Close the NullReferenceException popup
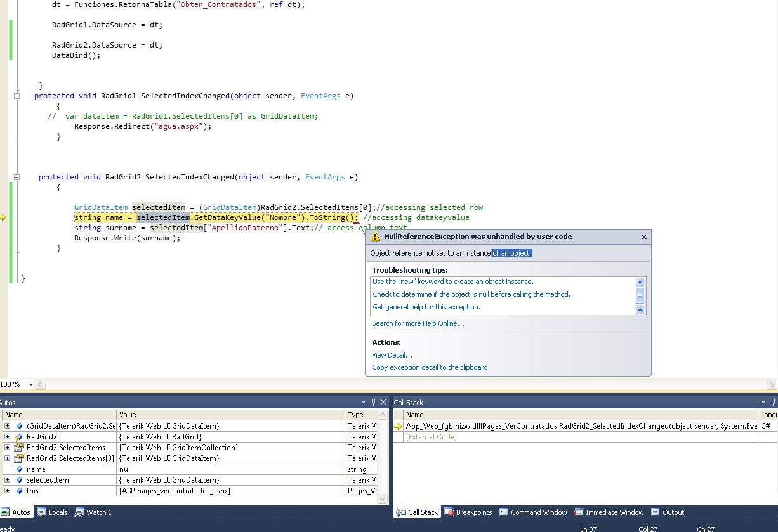Viewport: 778px width, 532px height. pyautogui.click(x=643, y=237)
